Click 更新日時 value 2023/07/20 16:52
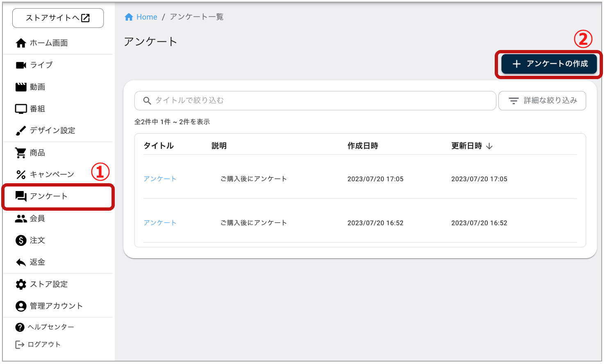Viewport: 605px width, 364px height. [x=479, y=223]
